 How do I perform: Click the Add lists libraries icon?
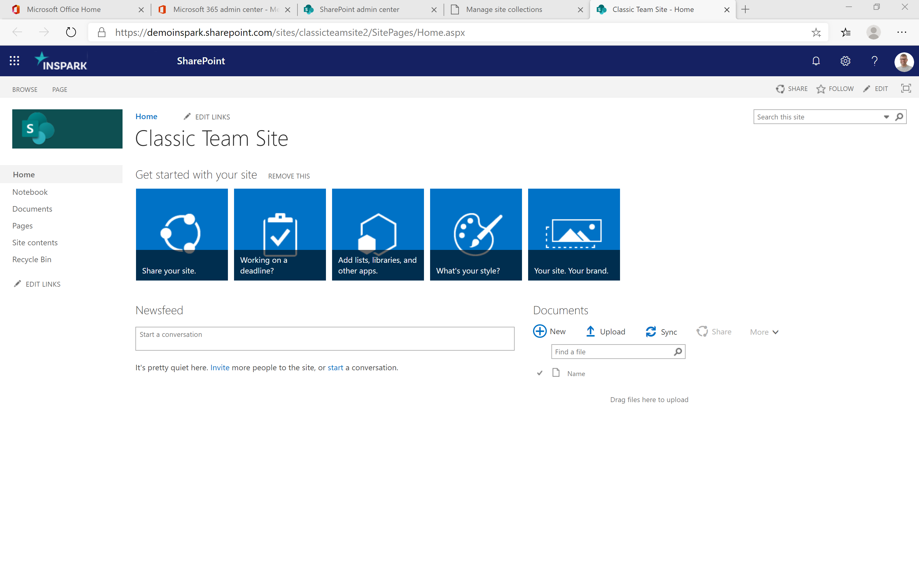point(377,234)
